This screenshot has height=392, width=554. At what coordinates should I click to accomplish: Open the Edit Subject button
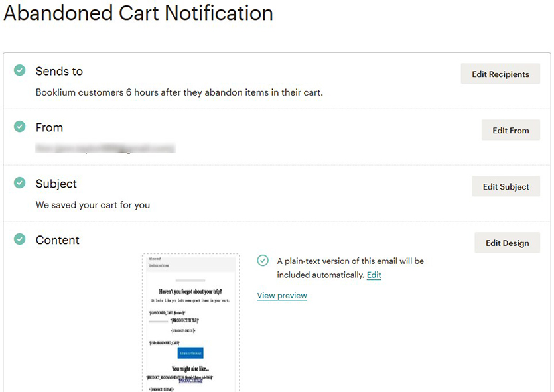pyautogui.click(x=506, y=186)
